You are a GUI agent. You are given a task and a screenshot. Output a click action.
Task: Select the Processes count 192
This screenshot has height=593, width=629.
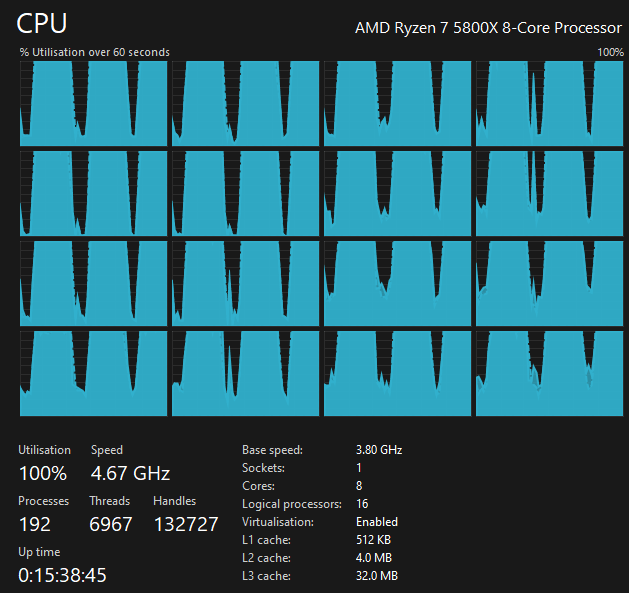pyautogui.click(x=35, y=524)
